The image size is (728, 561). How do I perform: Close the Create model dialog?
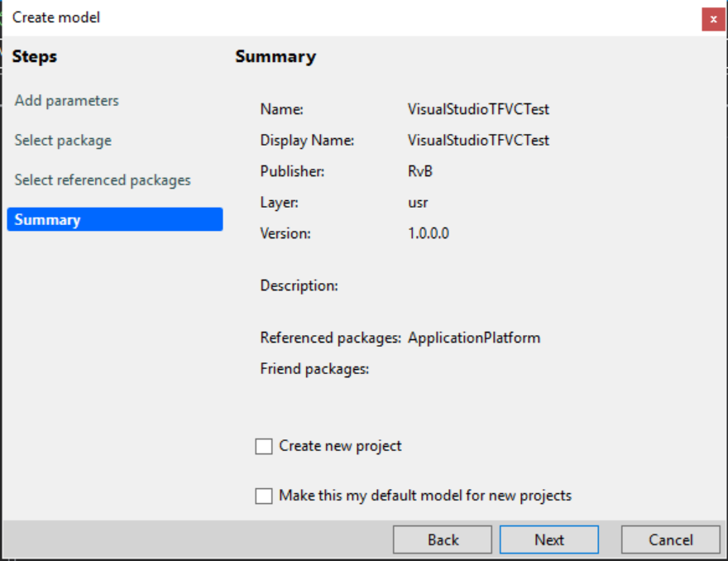714,19
